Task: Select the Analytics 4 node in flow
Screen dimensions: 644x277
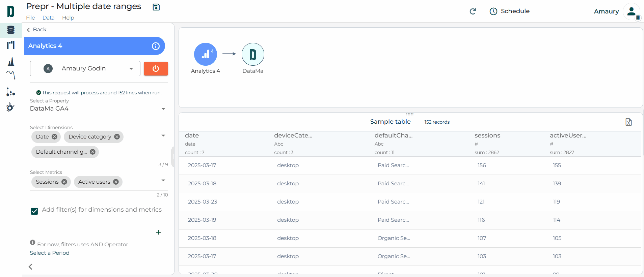Action: coord(206,54)
